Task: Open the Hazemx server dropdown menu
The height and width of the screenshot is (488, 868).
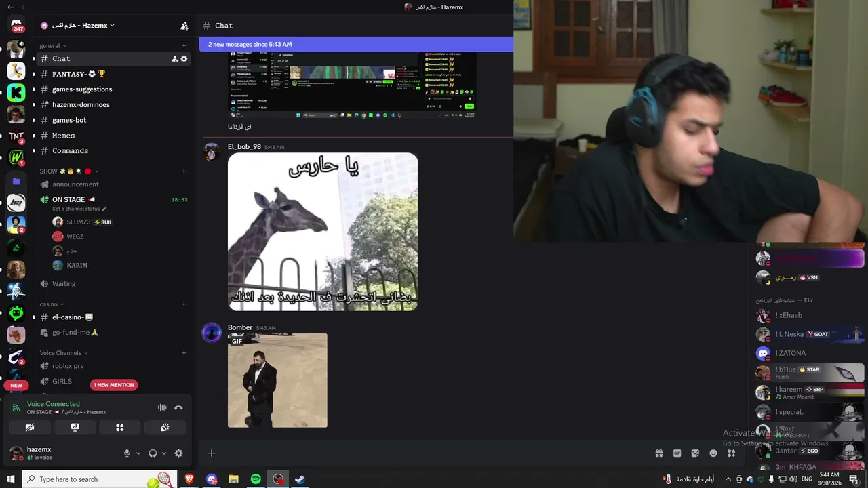Action: (77, 26)
